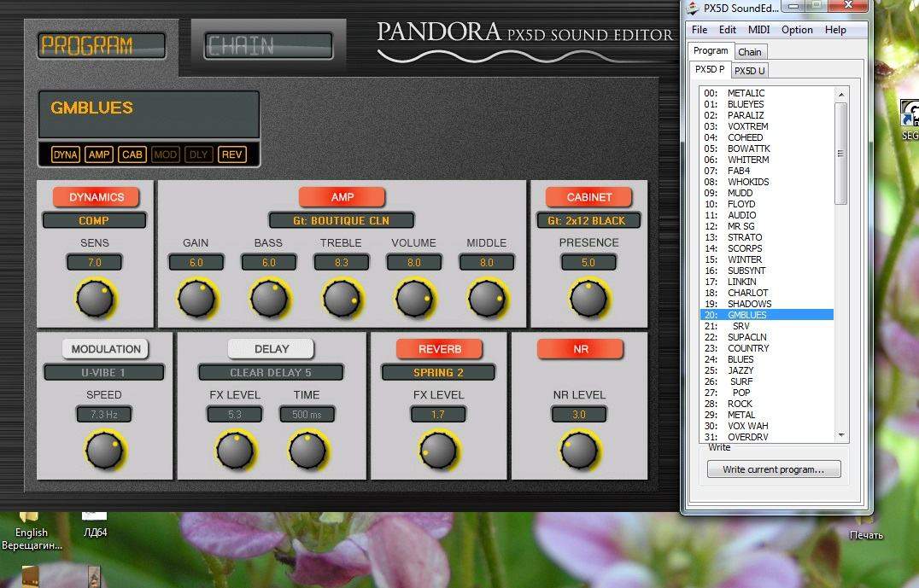
Task: Open the SPRING 2 reverb type selector
Action: pos(438,372)
